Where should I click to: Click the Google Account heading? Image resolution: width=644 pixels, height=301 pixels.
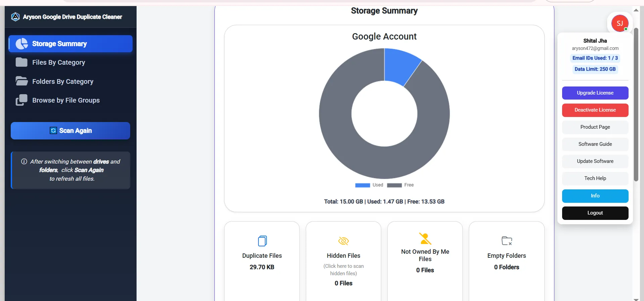coord(384,36)
